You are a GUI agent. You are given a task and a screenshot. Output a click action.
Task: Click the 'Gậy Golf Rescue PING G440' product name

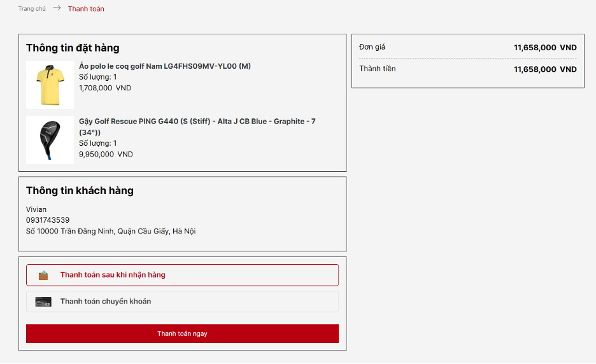pos(197,122)
